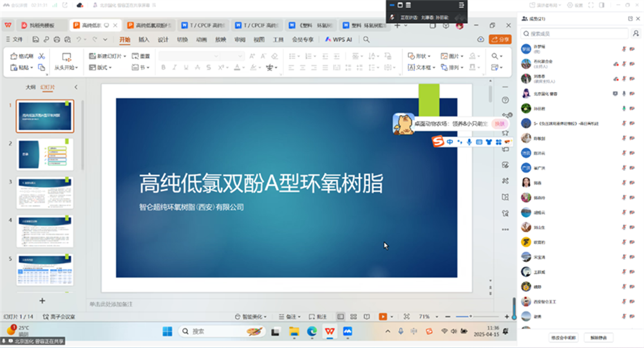This screenshot has width=644, height=348.
Task: Click the Save icon in quick access toolbar
Action: click(35, 40)
